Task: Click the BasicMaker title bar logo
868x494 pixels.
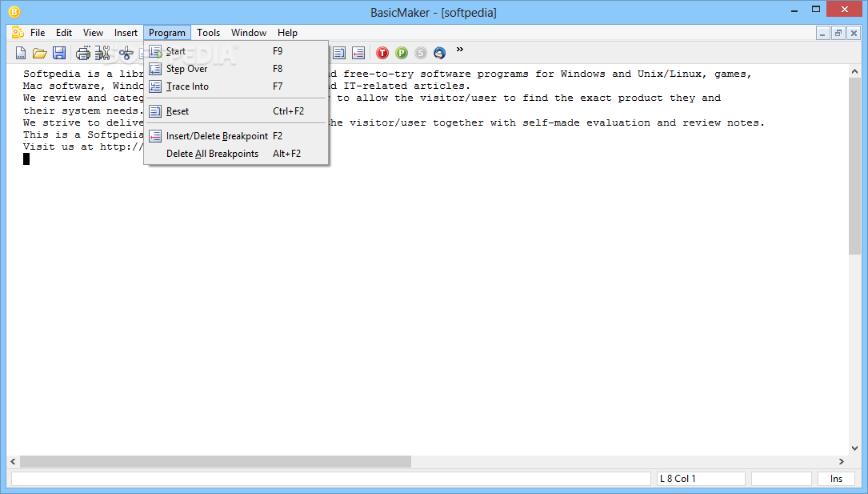Action: pyautogui.click(x=14, y=12)
